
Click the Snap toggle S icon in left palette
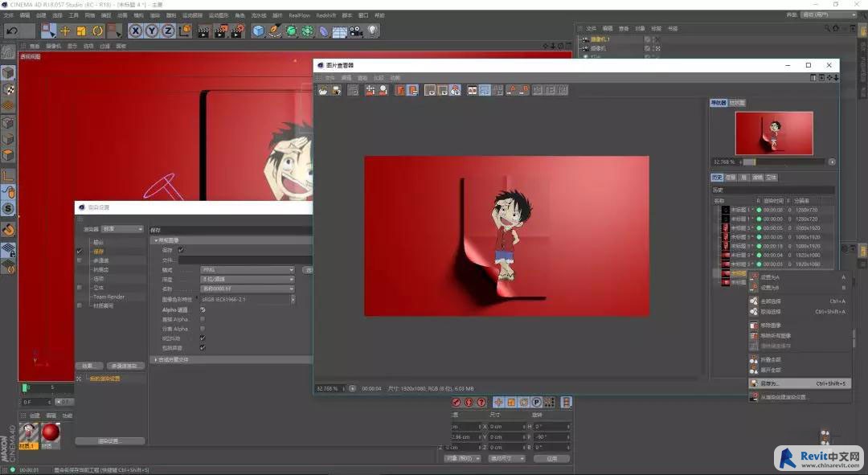[x=8, y=209]
